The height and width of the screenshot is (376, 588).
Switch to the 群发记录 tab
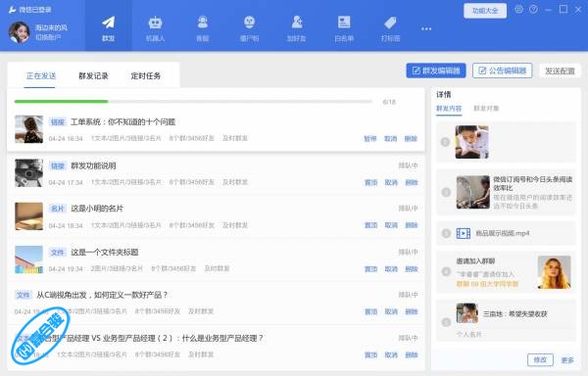tap(93, 76)
